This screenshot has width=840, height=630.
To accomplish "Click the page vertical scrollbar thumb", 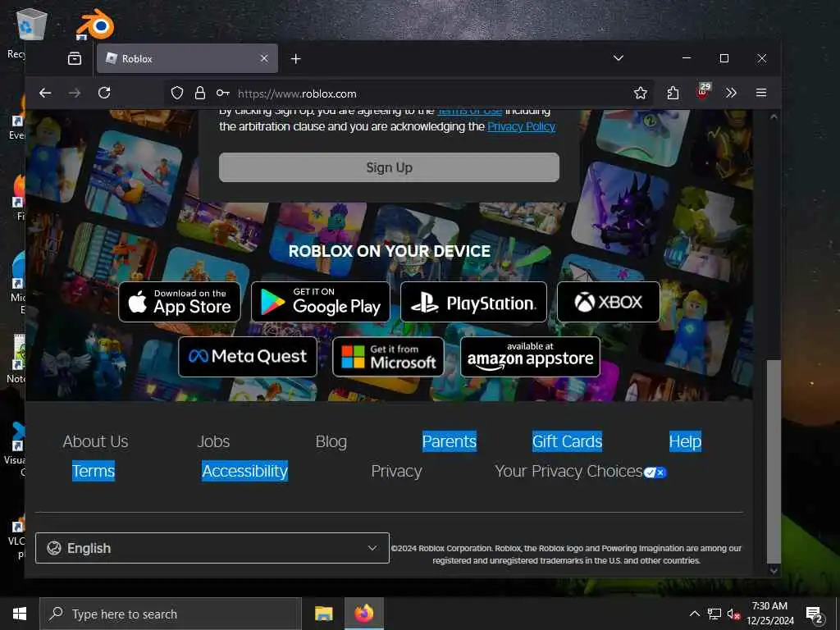I will [x=774, y=461].
